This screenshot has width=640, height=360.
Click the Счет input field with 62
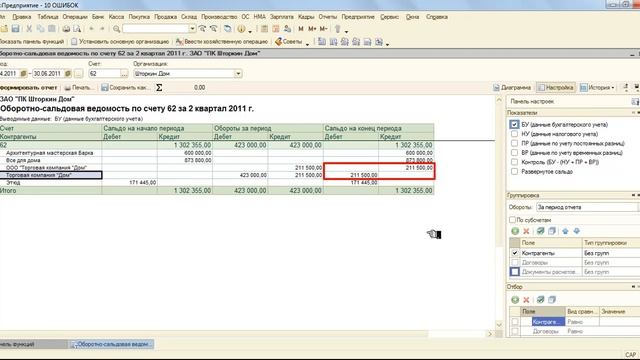[x=104, y=73]
